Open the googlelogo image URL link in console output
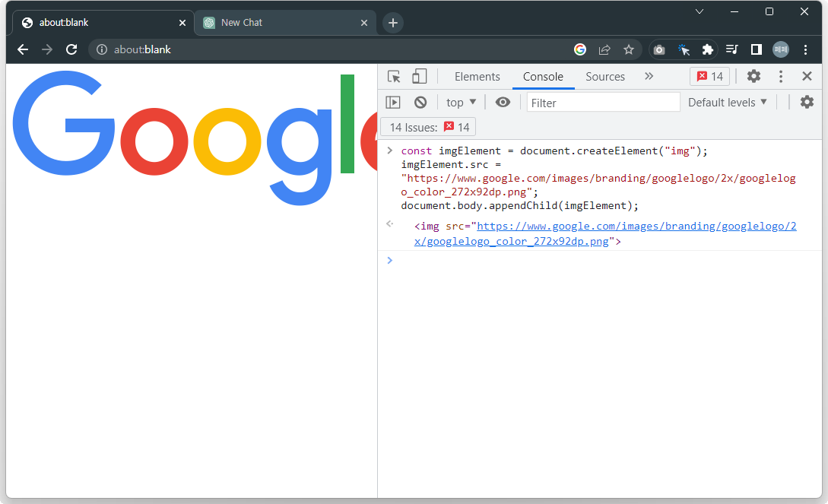Viewport: 828px width, 504px height. [605, 234]
